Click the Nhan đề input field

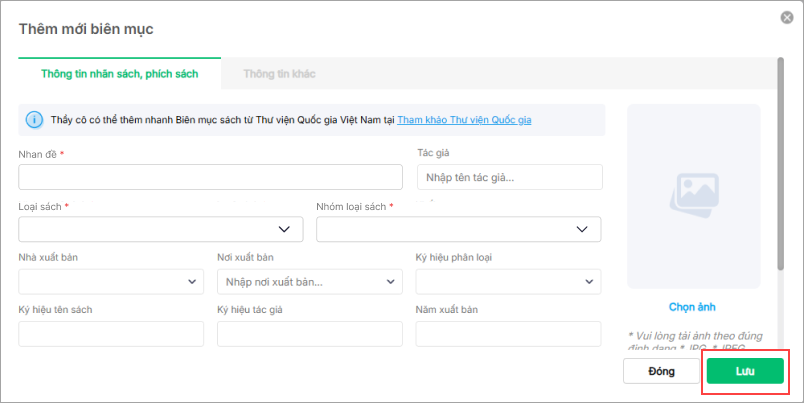click(x=210, y=177)
